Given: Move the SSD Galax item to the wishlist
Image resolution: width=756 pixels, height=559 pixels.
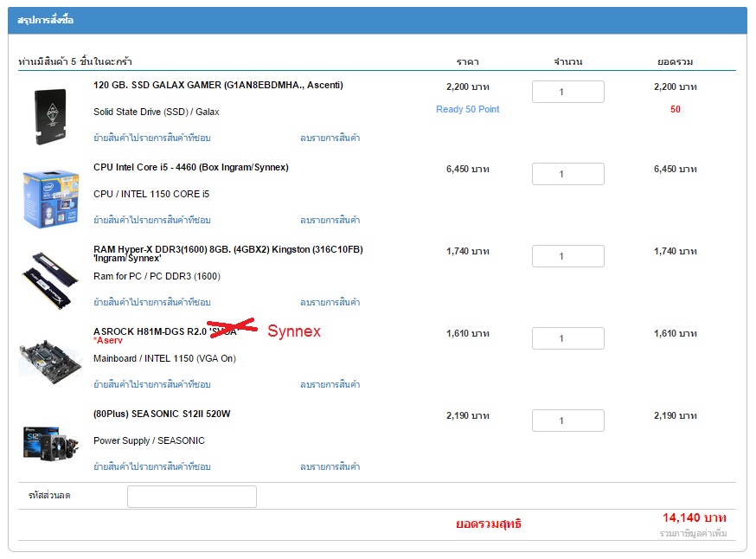Looking at the screenshot, I should pyautogui.click(x=152, y=138).
